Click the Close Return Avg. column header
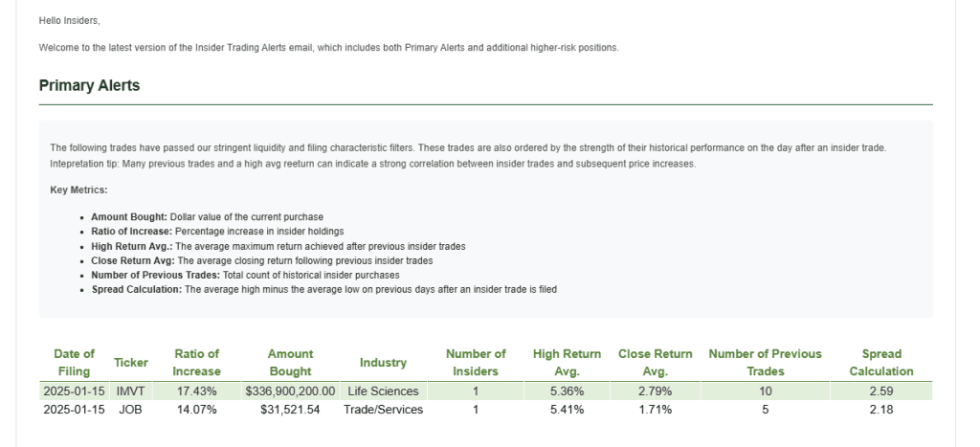Image resolution: width=980 pixels, height=447 pixels. [655, 363]
